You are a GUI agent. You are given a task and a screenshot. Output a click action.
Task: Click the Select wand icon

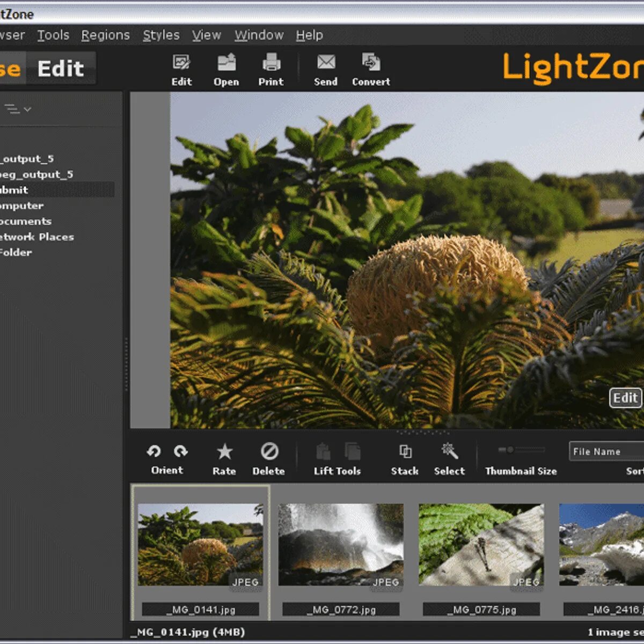click(449, 451)
